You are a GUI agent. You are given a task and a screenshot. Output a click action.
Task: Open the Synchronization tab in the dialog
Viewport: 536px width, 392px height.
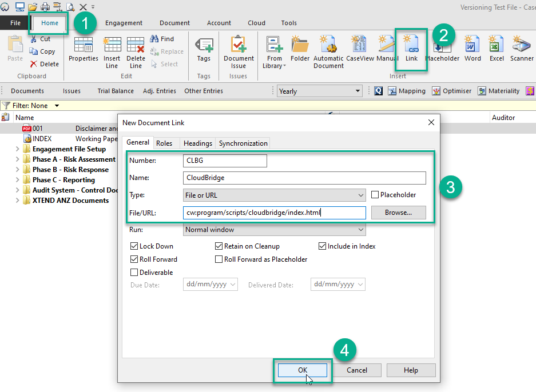243,143
